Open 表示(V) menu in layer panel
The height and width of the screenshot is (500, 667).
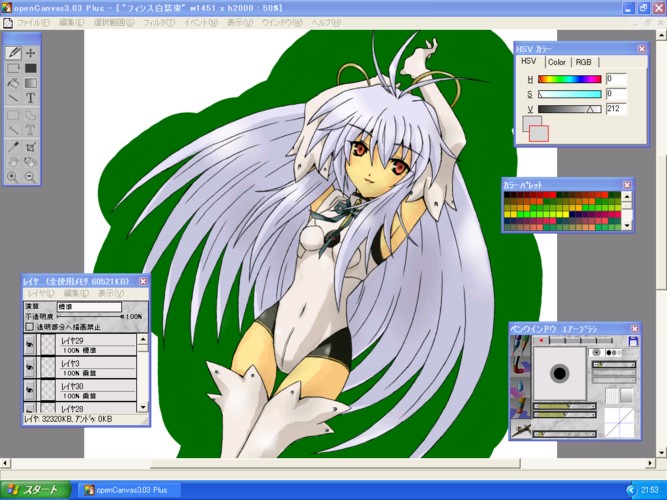(x=111, y=293)
